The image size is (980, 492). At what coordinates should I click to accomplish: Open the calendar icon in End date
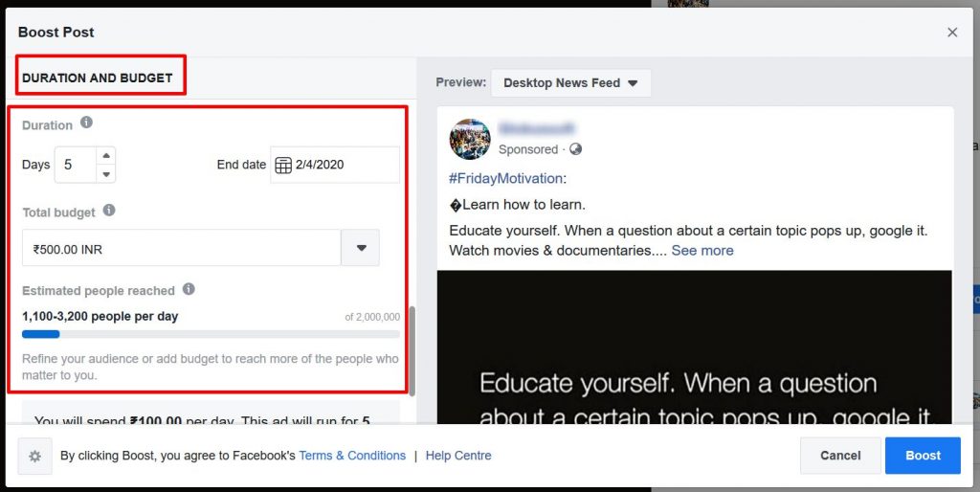click(x=283, y=165)
